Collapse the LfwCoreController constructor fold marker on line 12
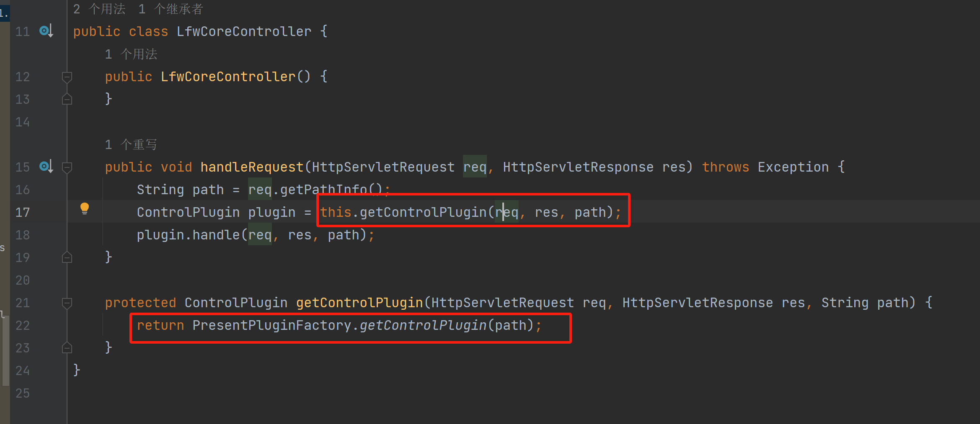Image resolution: width=980 pixels, height=424 pixels. tap(67, 77)
